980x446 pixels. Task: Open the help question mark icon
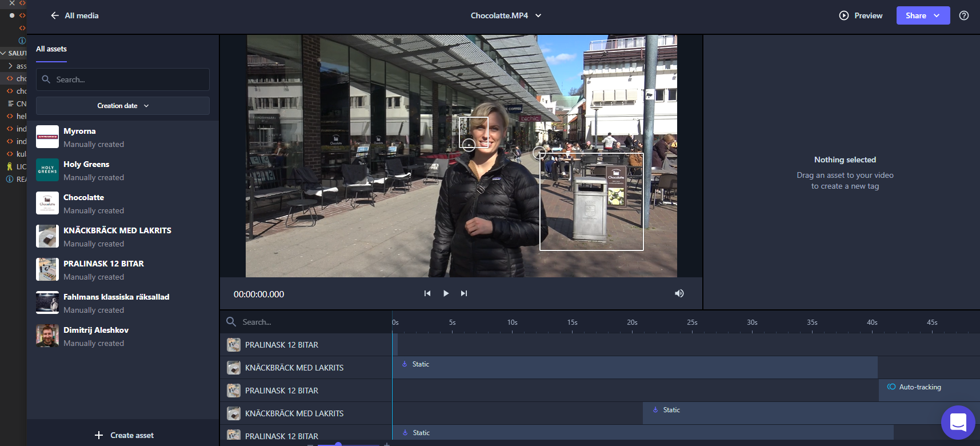tap(964, 15)
